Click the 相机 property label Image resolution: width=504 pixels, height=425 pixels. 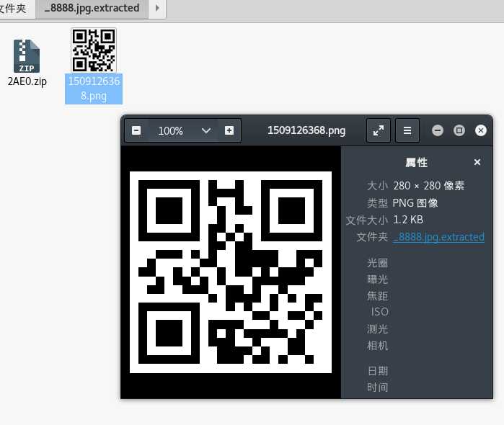(377, 346)
